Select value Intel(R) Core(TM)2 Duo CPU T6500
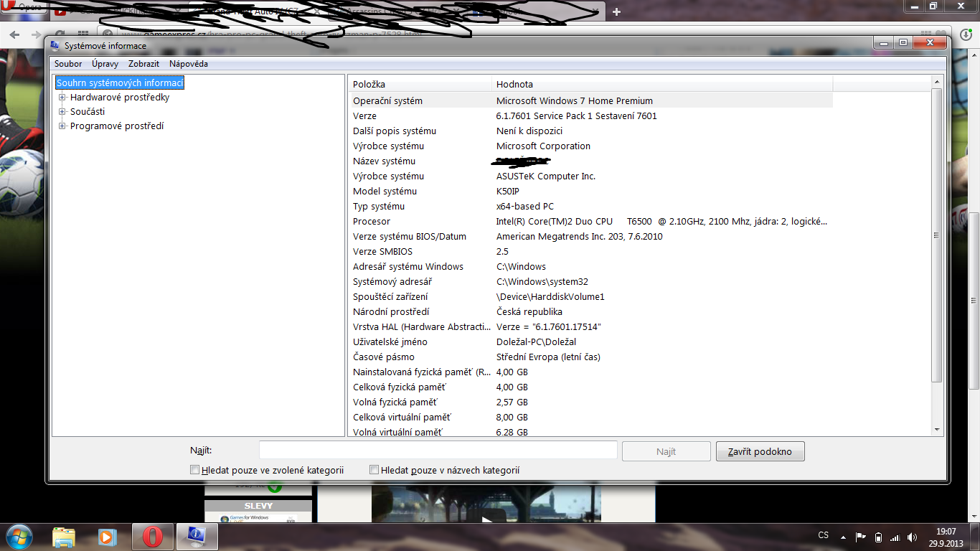Screen dimensions: 980x551 click(x=661, y=222)
